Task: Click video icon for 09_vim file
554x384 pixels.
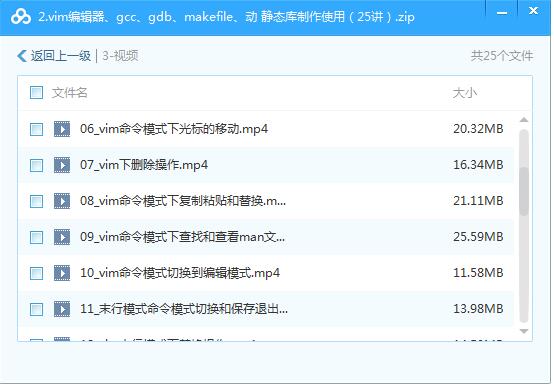Action: coord(62,237)
